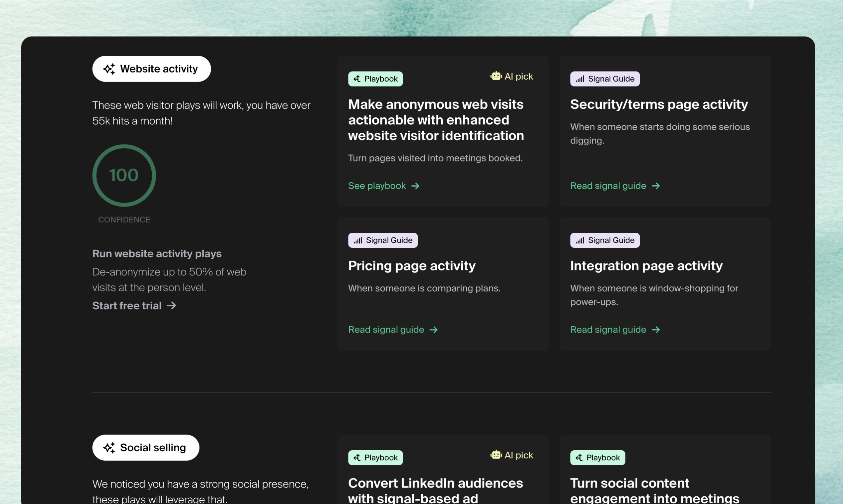
Task: Click the arrow next to See playbook
Action: pos(416,186)
